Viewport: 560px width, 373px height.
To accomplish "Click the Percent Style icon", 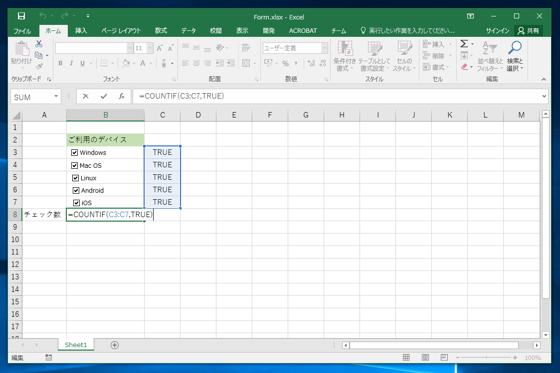I will tap(285, 63).
